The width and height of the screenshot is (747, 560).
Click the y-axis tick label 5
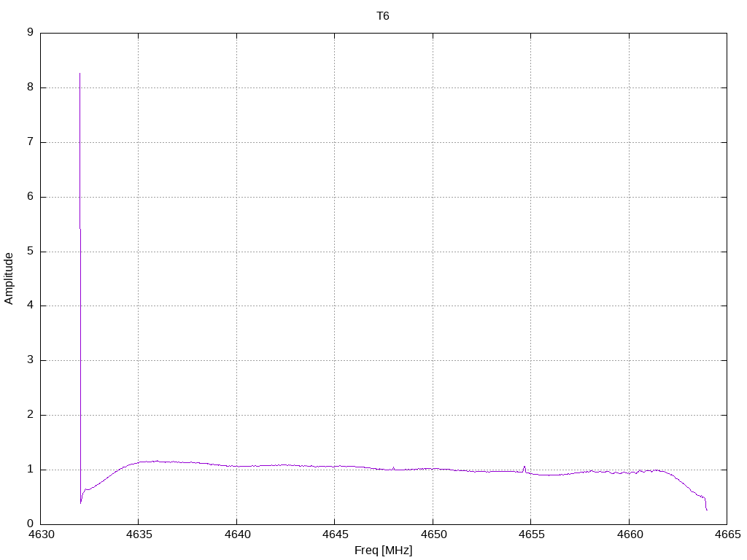click(x=31, y=251)
